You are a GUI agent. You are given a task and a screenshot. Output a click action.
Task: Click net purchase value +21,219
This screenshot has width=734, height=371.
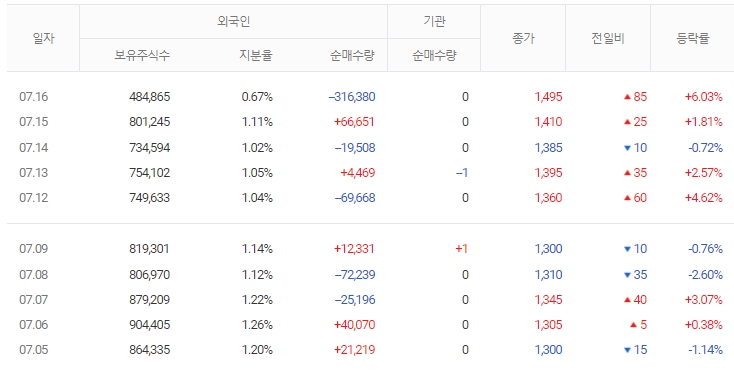tap(354, 350)
